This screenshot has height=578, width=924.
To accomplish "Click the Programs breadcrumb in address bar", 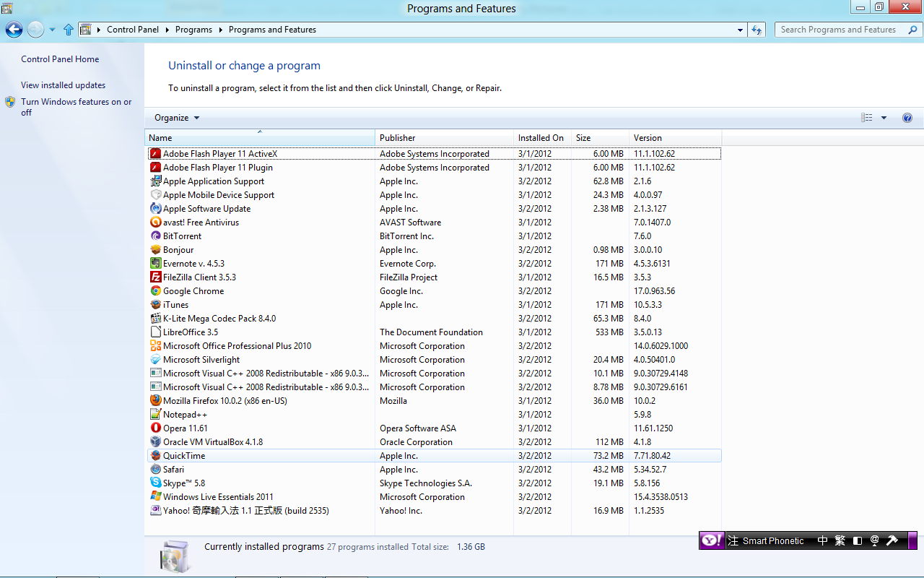I will tap(193, 30).
